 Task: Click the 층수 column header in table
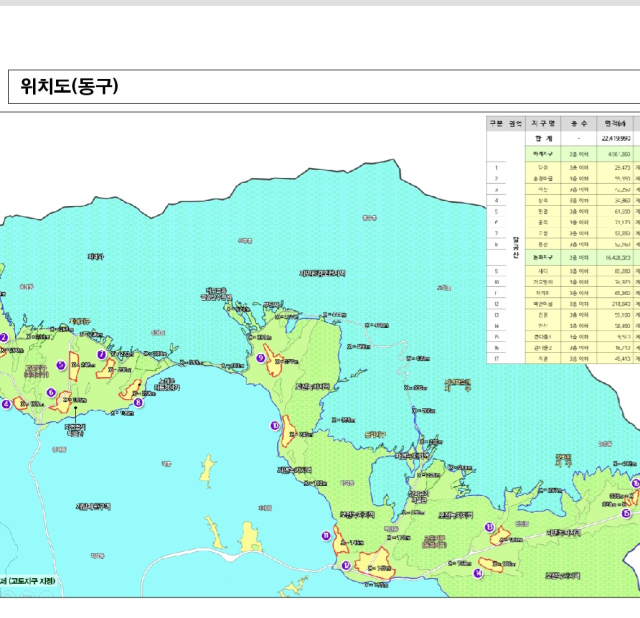[579, 123]
